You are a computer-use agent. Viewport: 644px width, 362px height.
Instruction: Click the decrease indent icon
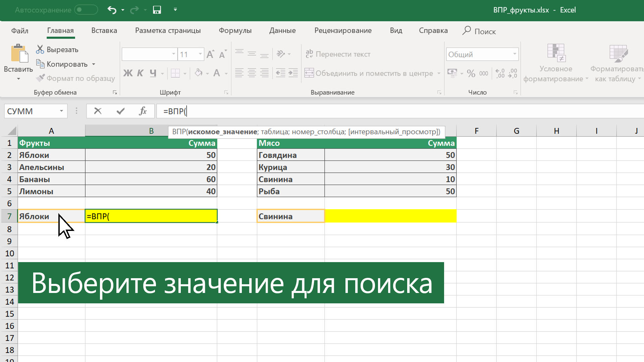click(280, 73)
